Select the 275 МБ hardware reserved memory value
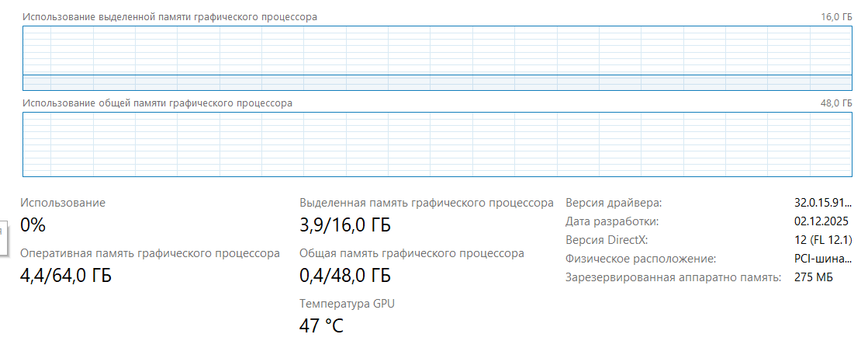Viewport: 868px width, 348px height. click(x=814, y=277)
